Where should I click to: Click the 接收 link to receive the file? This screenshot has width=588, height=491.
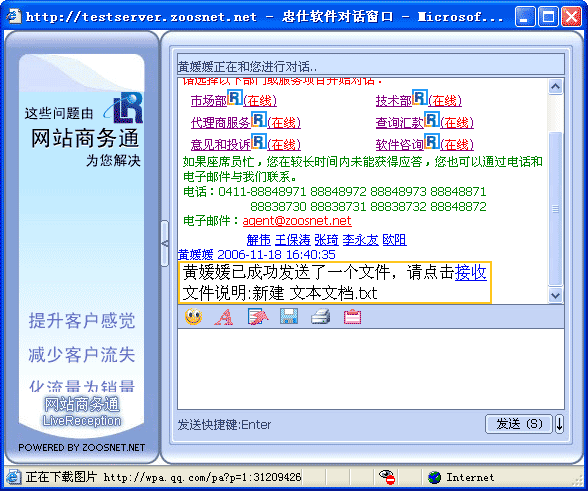point(471,273)
